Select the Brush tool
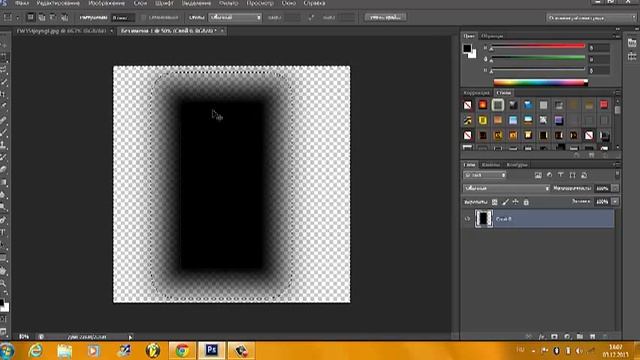 (x=4, y=133)
